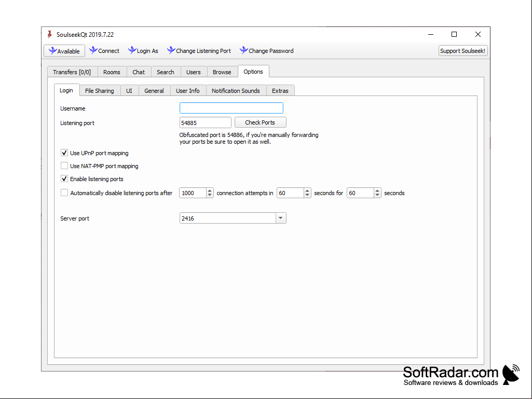Enable Use NAT-PMP port mapping

click(64, 166)
